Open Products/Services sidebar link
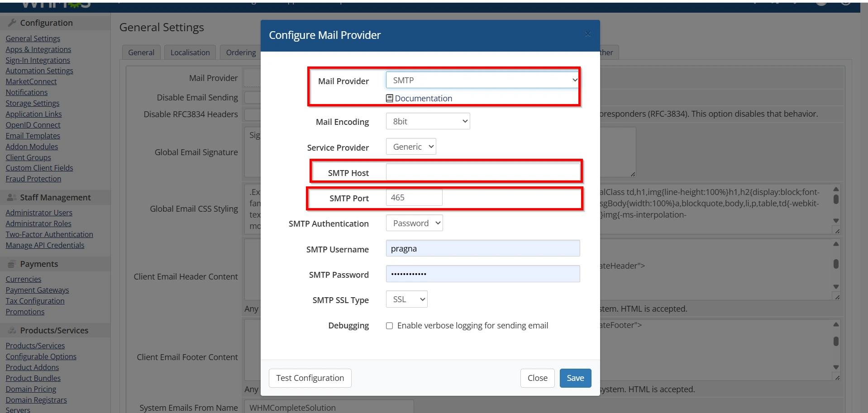Screen dimensions: 868x413 [35, 346]
